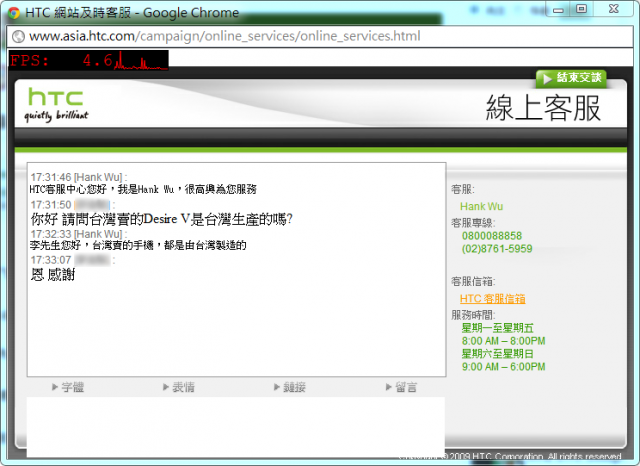This screenshot has height=466, width=640.
Task: Click the message asking about Desire V
Action: coord(162,220)
